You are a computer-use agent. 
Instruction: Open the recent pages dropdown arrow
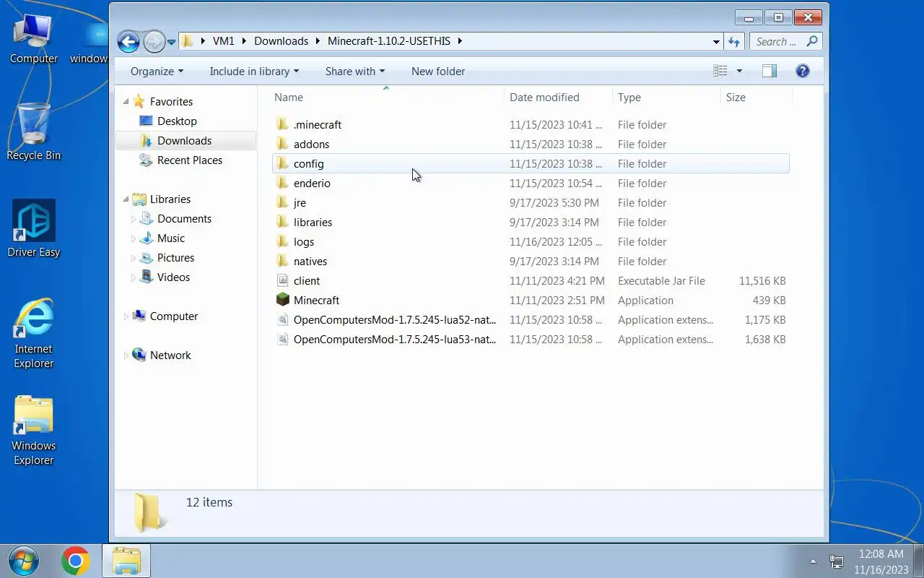coord(171,42)
